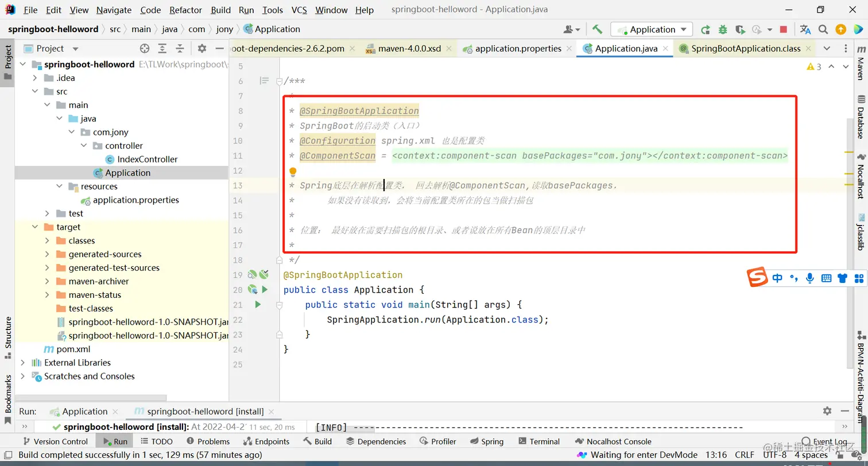The height and width of the screenshot is (466, 868).
Task: Open Run tool window settings gear
Action: pos(827,411)
